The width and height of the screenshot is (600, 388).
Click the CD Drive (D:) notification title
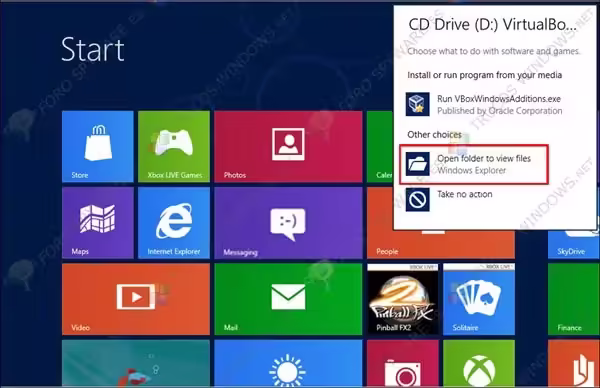click(x=492, y=24)
